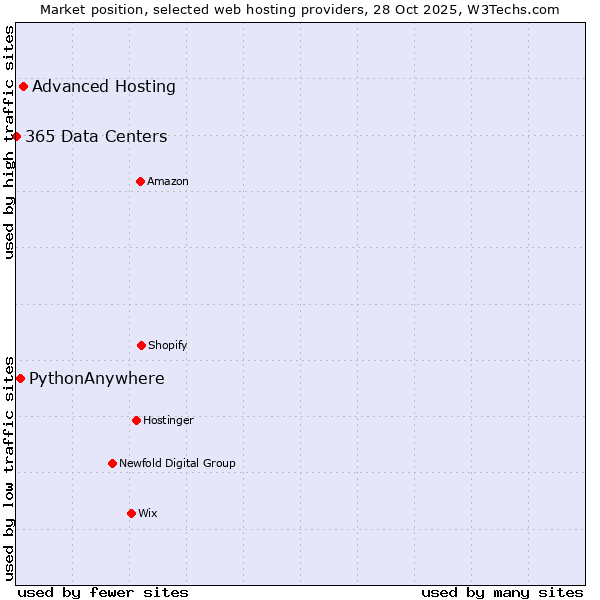This screenshot has width=600, height=600.
Task: Select the Newfold Digital Group label
Action: 177,464
